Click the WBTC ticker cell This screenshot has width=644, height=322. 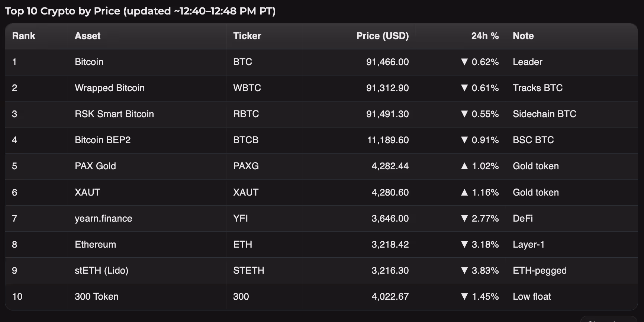(x=247, y=88)
